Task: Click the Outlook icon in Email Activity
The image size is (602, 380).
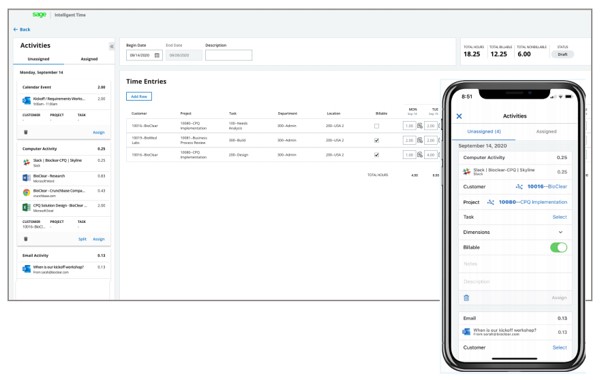Action: tap(26, 269)
